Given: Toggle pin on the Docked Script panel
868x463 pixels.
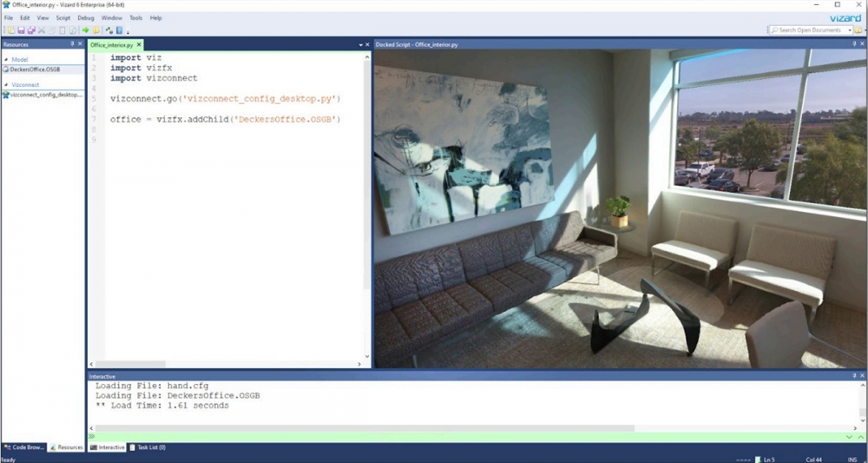Looking at the screenshot, I should [x=853, y=44].
